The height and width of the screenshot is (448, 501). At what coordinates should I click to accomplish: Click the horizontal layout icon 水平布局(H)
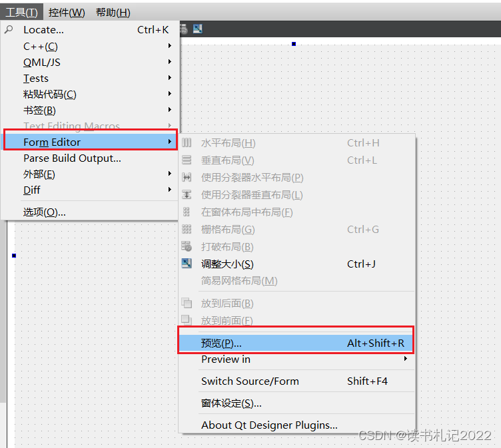pyautogui.click(x=187, y=142)
